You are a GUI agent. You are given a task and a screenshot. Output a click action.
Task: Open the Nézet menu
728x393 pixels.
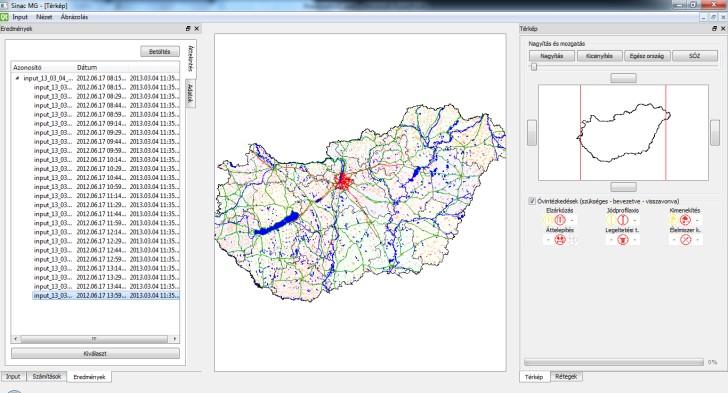point(44,17)
